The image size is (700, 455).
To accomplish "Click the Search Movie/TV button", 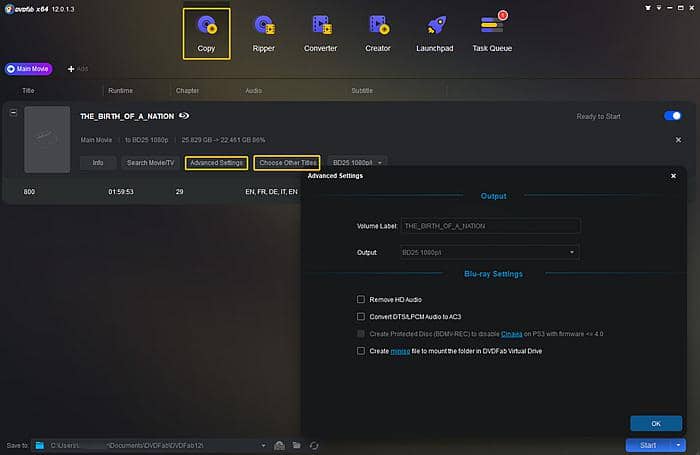I will (150, 162).
